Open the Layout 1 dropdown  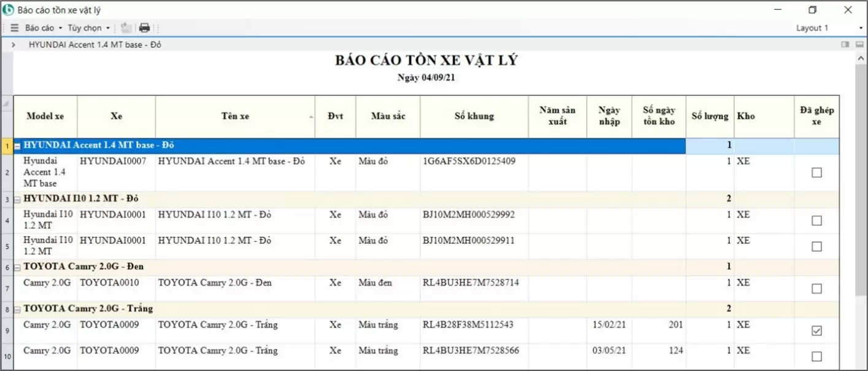(x=862, y=28)
